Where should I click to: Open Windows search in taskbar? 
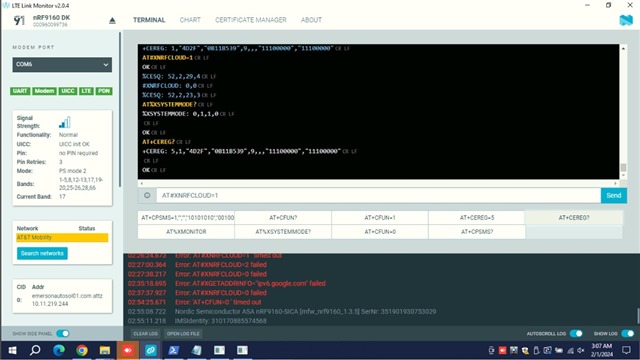pyautogui.click(x=36, y=350)
